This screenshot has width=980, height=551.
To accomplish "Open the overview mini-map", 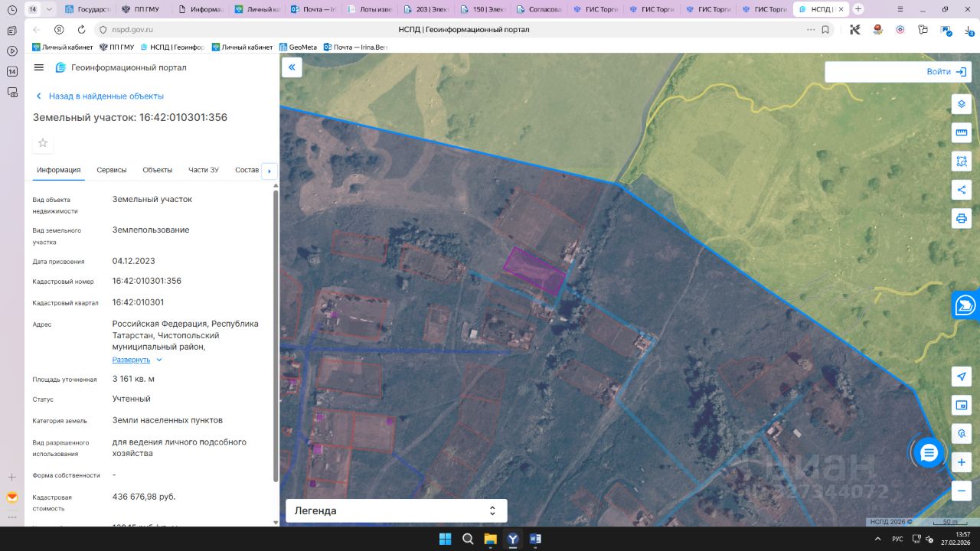I will pyautogui.click(x=962, y=405).
